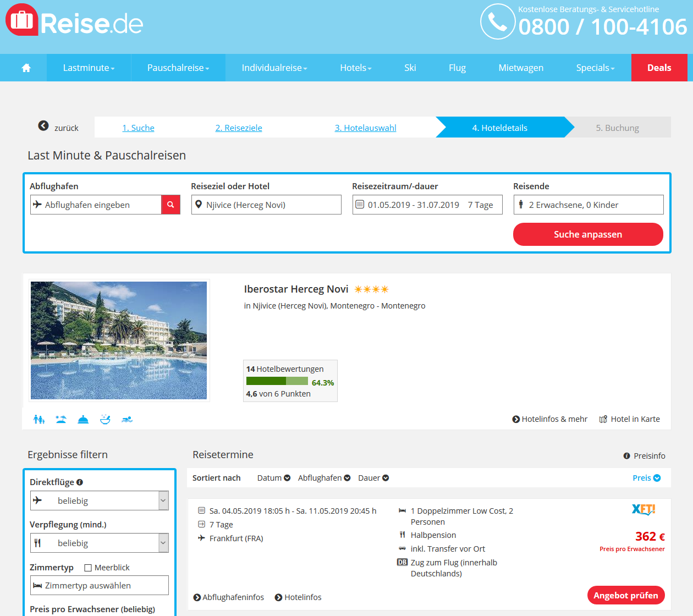Open the Specials menu
693x616 pixels.
pos(596,68)
